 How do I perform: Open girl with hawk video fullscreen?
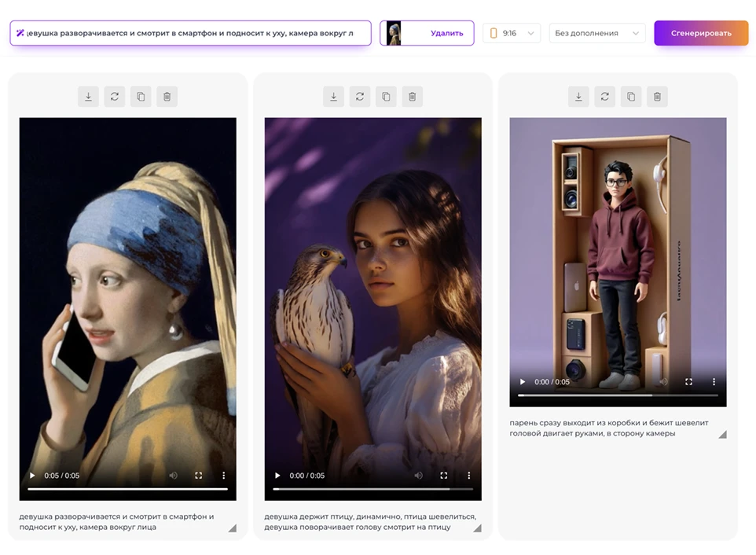(443, 476)
